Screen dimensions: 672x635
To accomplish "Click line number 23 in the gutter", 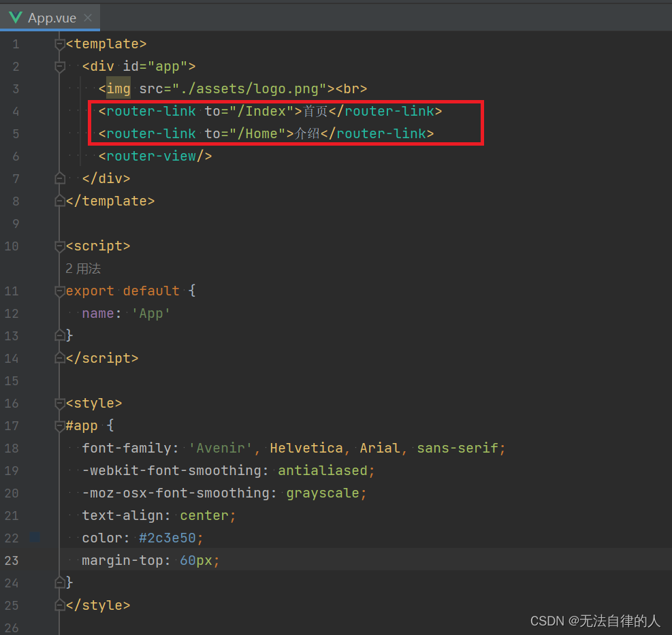I will pyautogui.click(x=12, y=560).
